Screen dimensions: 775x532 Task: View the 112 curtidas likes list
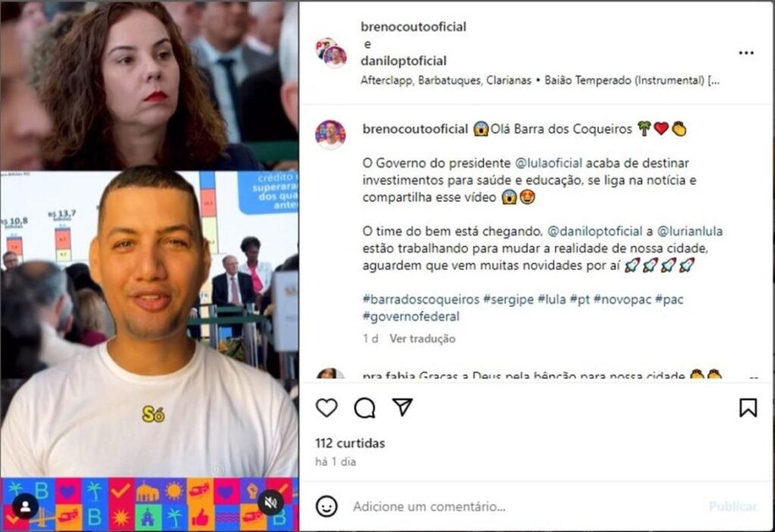coord(350,443)
